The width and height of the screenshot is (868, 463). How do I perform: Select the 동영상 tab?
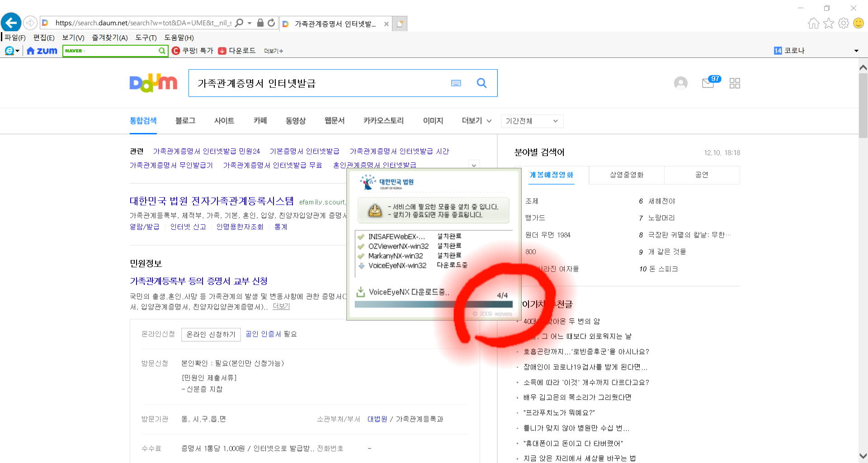[x=296, y=121]
